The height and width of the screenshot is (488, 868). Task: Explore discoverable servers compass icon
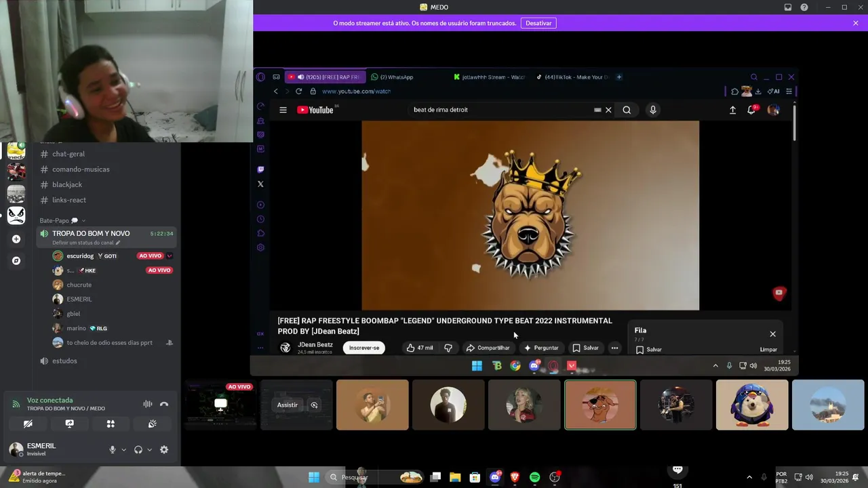[16, 260]
